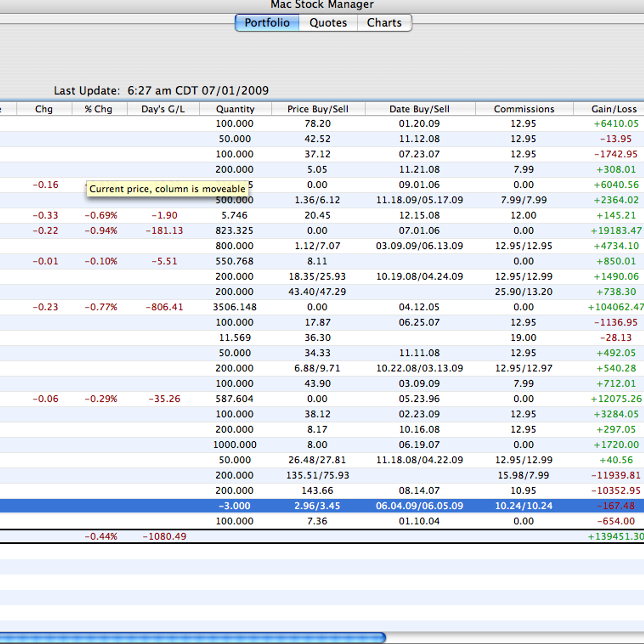Screen dimensions: 644x644
Task: Select the gain value +19183.47
Action: click(x=616, y=231)
